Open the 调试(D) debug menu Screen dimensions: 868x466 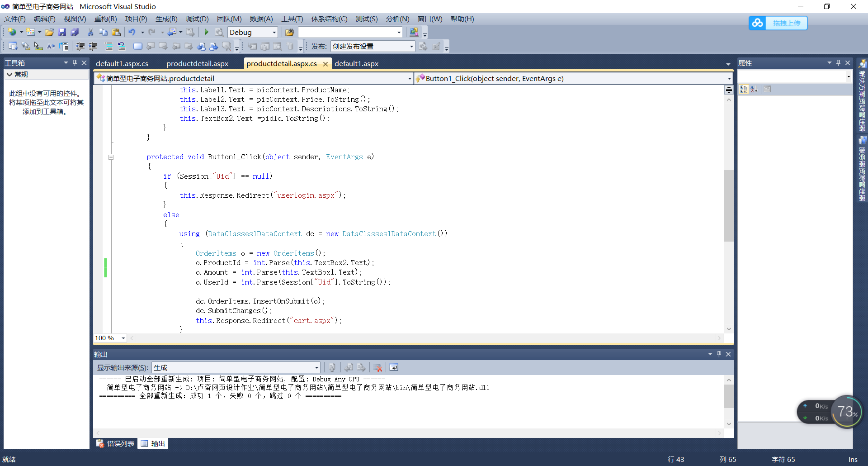[197, 19]
